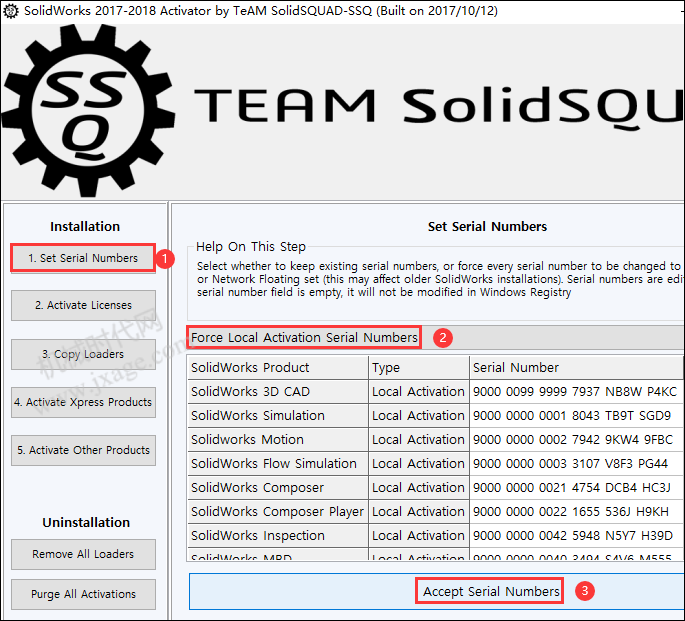Edit serial number ending in TB9T SGD9
Viewport: 685px width, 621px height.
[577, 416]
